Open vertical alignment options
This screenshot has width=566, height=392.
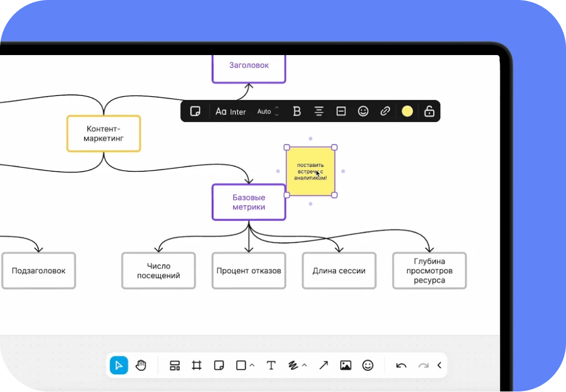click(x=341, y=111)
